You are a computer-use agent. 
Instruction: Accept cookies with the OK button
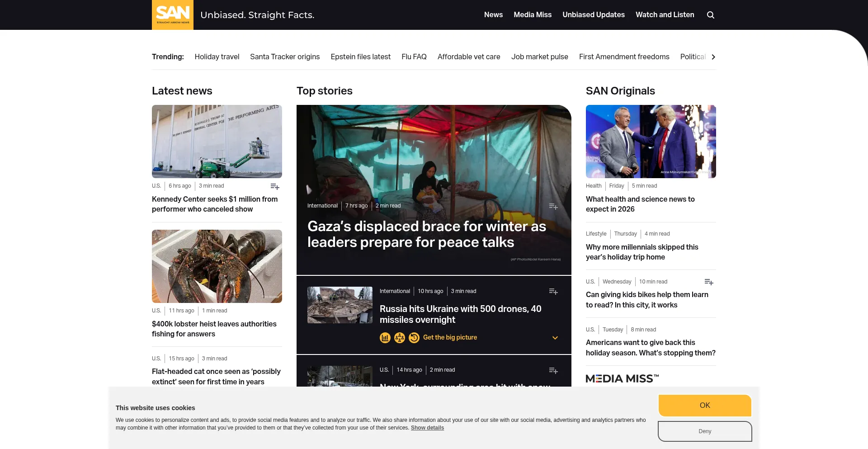[704, 405]
